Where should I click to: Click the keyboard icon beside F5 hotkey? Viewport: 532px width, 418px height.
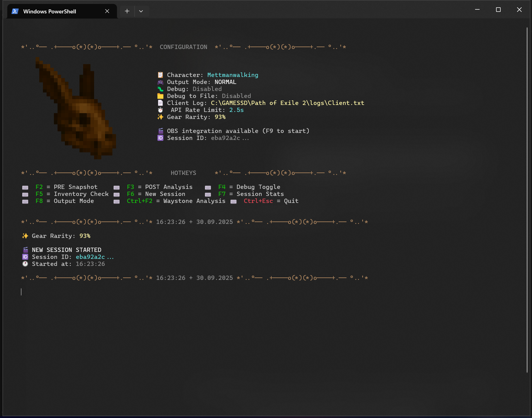tap(25, 194)
